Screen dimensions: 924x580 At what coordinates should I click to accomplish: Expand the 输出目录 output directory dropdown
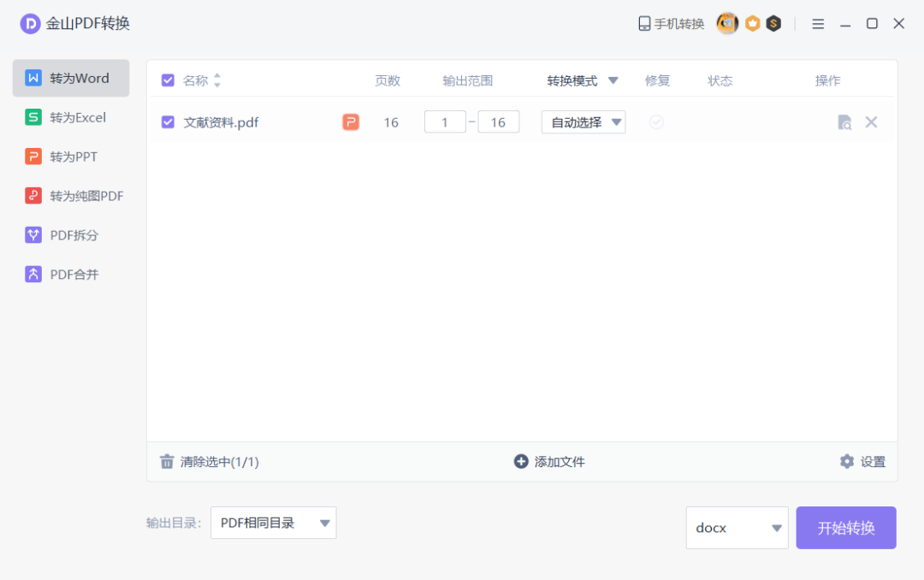pos(273,523)
